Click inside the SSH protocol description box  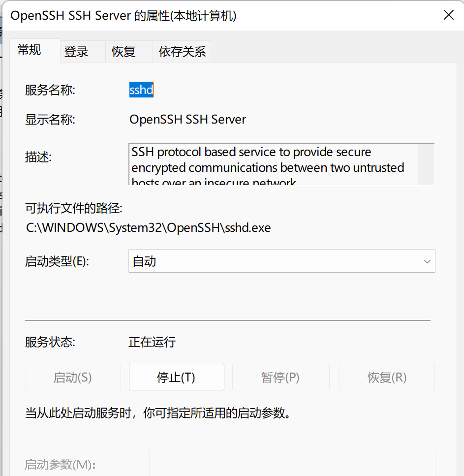coord(273,164)
